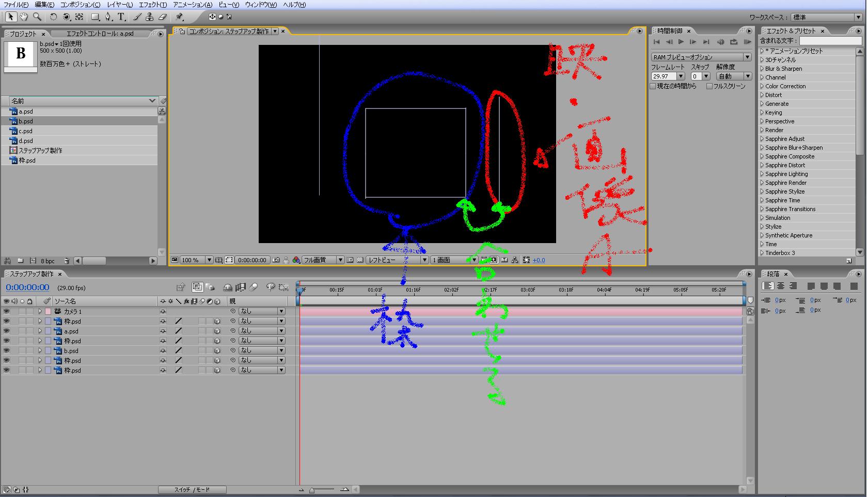
Task: Open レフトビュー 3D view dropdown
Action: coord(397,260)
